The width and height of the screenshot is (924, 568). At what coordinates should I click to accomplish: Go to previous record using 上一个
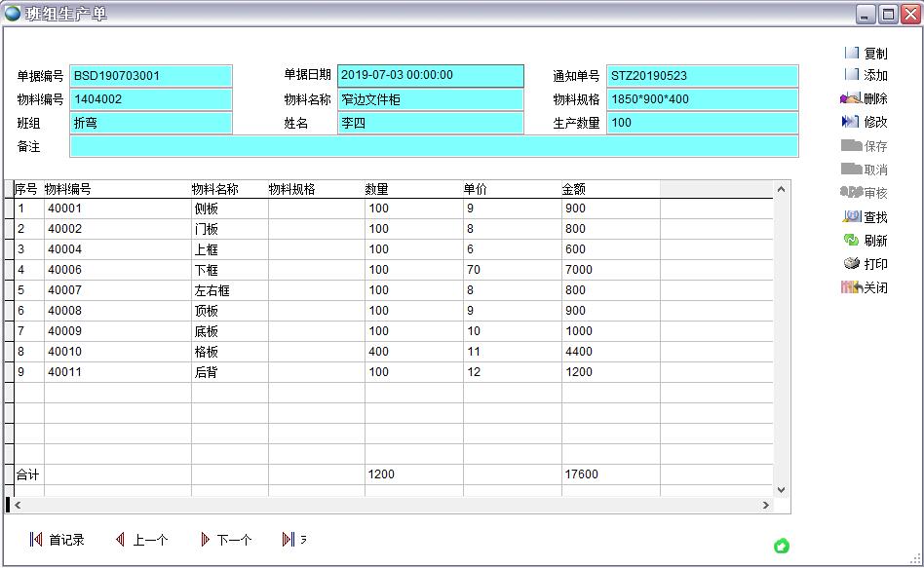pos(141,538)
